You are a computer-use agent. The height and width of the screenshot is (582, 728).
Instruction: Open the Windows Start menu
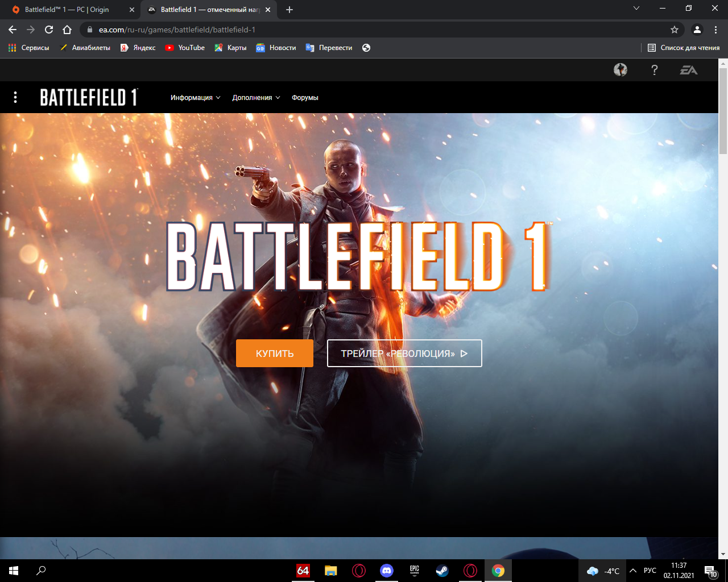click(14, 571)
